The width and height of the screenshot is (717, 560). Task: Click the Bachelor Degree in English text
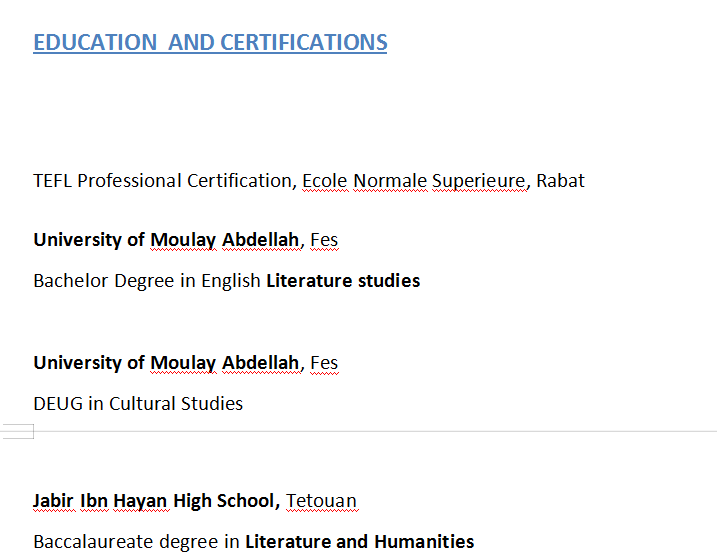tap(147, 281)
